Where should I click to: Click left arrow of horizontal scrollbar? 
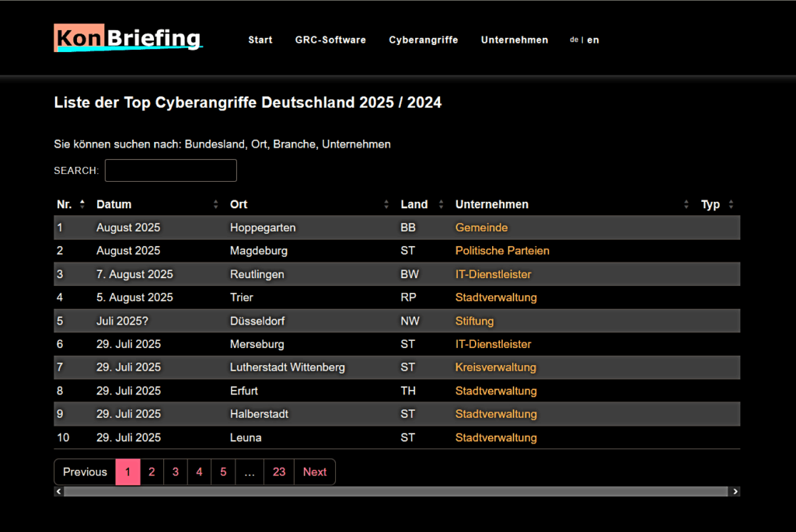(x=58, y=492)
